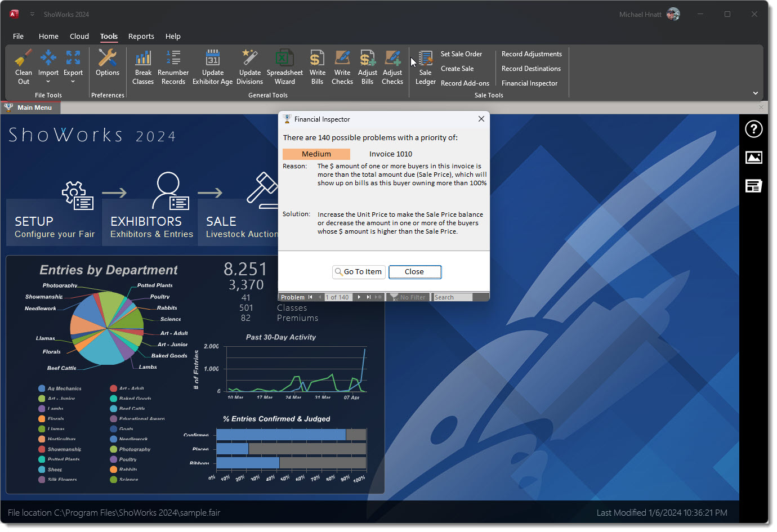This screenshot has width=777, height=532.
Task: Collapse the ribbon with chevron
Action: point(755,93)
